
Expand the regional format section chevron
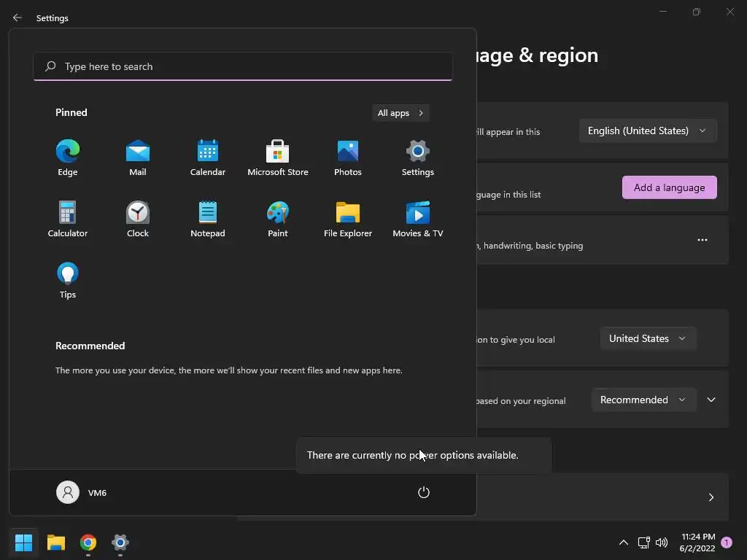(x=711, y=400)
